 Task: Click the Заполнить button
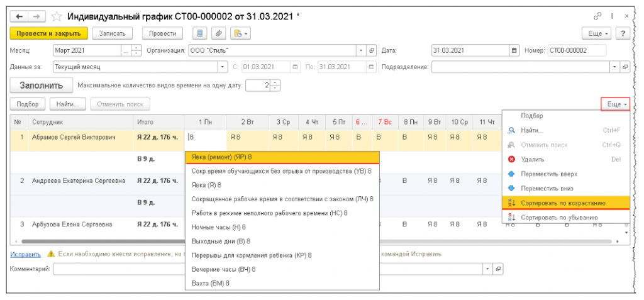tap(40, 85)
